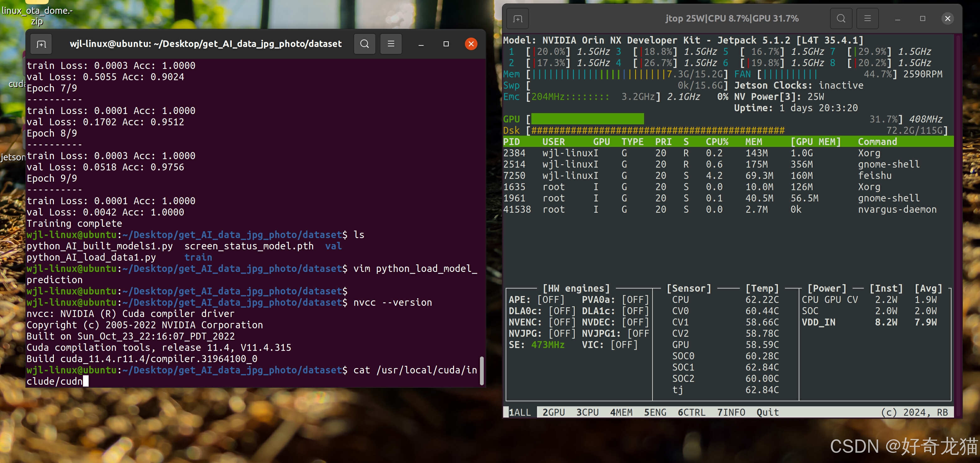
Task: Click the green GPU usage bar
Action: pyautogui.click(x=587, y=119)
